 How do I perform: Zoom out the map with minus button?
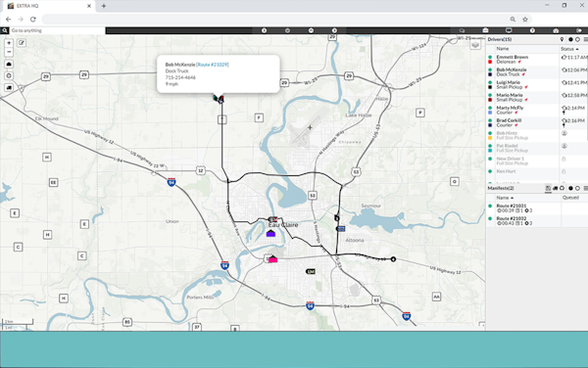tap(9, 52)
